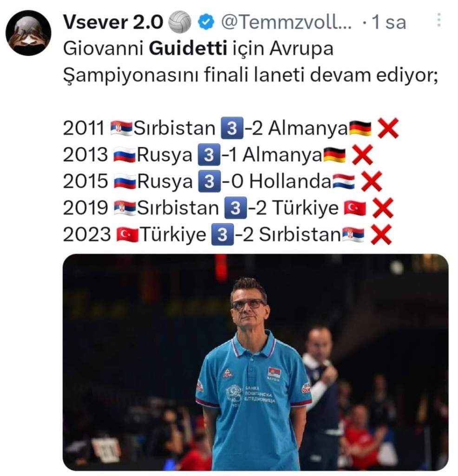Image resolution: width=458 pixels, height=476 pixels.
Task: Click the Netherlands flag in the 2015 row
Action: click(x=343, y=182)
